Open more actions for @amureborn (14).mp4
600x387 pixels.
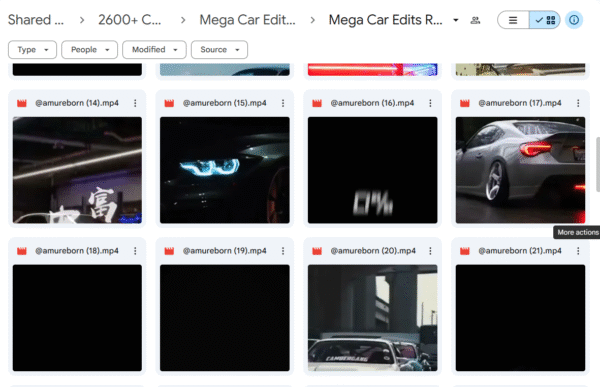tap(135, 103)
